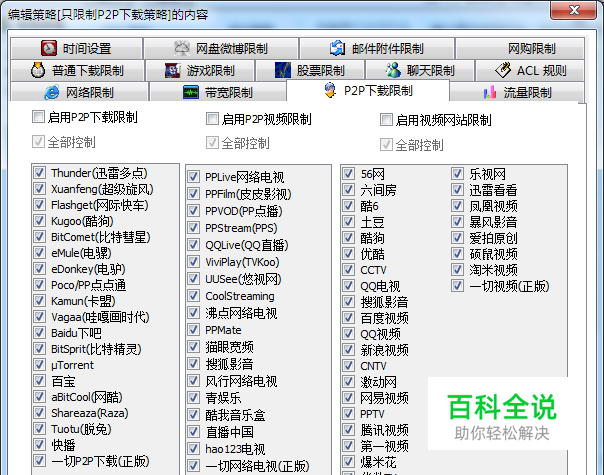The image size is (604, 475).
Task: Uncheck CCTV checkbox
Action: click(349, 269)
